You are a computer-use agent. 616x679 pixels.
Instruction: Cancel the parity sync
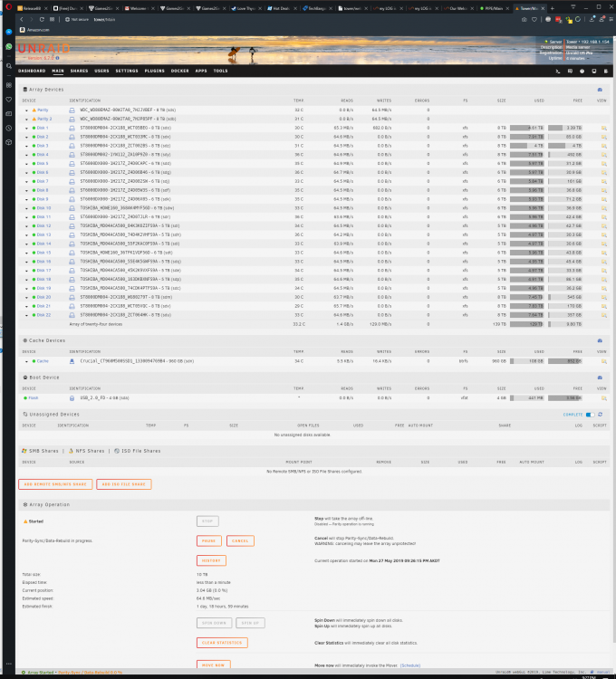(240, 540)
